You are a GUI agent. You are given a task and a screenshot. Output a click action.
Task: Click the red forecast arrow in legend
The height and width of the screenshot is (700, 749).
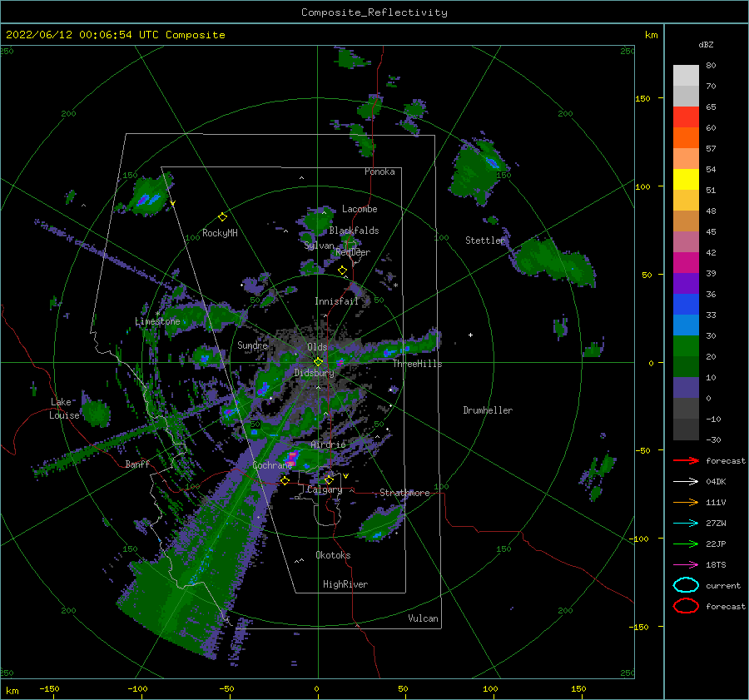point(686,460)
